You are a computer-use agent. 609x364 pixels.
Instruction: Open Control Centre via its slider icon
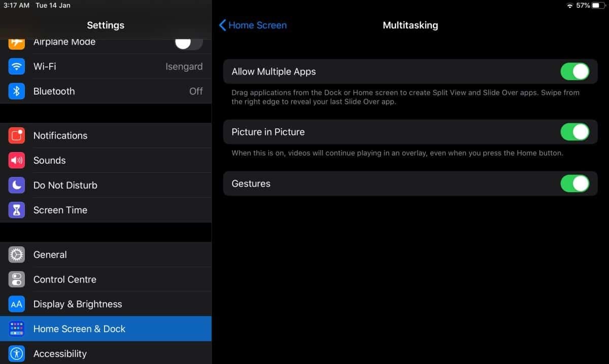[16, 279]
